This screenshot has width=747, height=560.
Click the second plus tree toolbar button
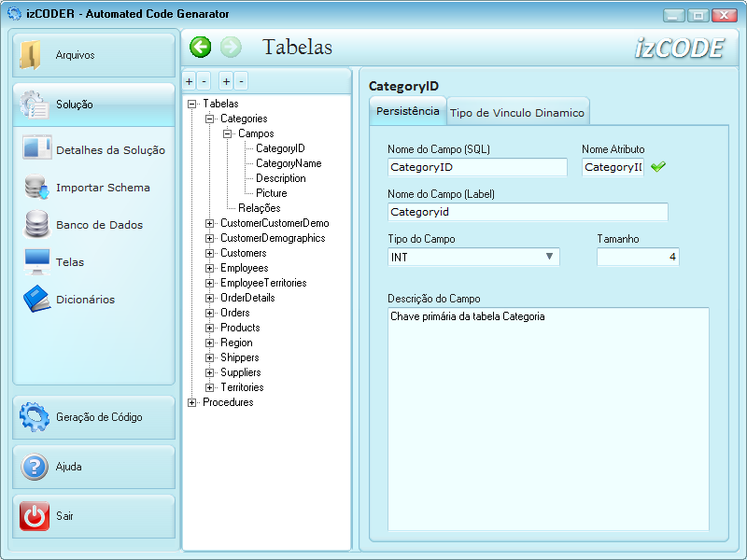226,81
